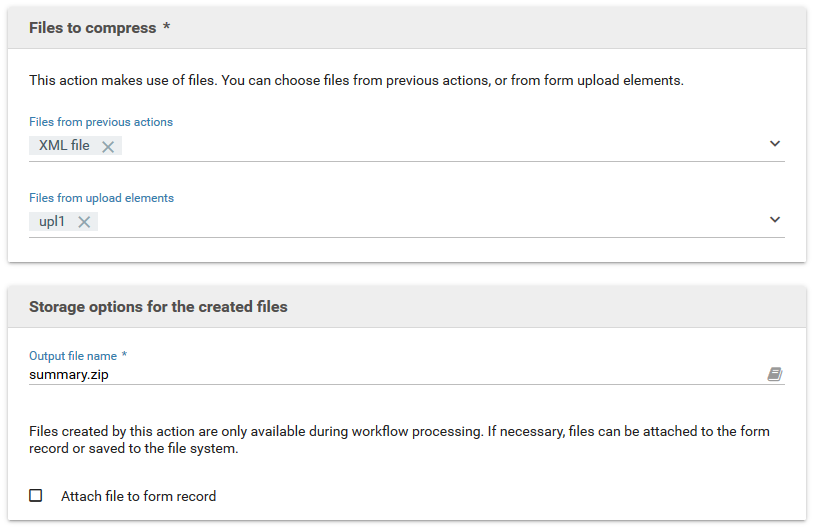Expand the Files from previous actions arrow
Viewport: 813px width, 527px height.
pyautogui.click(x=775, y=144)
